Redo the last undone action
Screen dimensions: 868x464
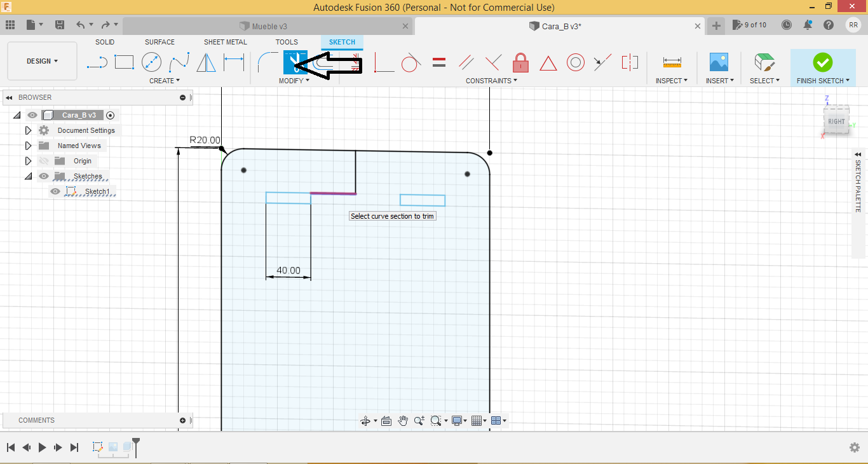click(105, 25)
